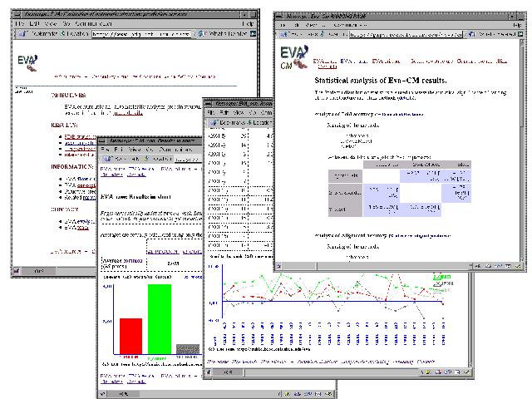Click the first link under the Results heading
532x399 pixels.
tap(80, 135)
